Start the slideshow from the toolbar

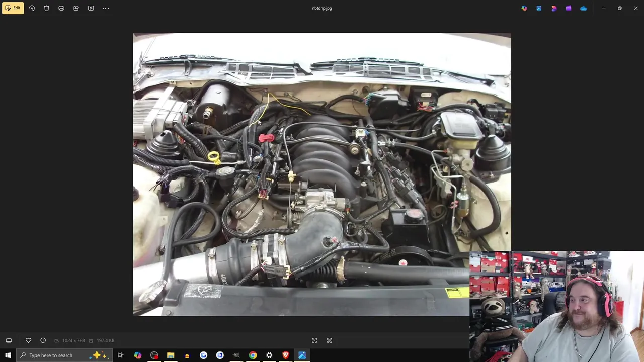click(91, 8)
